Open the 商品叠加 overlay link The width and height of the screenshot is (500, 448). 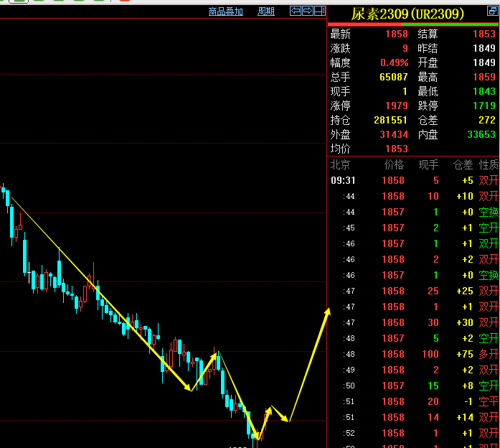coord(226,11)
